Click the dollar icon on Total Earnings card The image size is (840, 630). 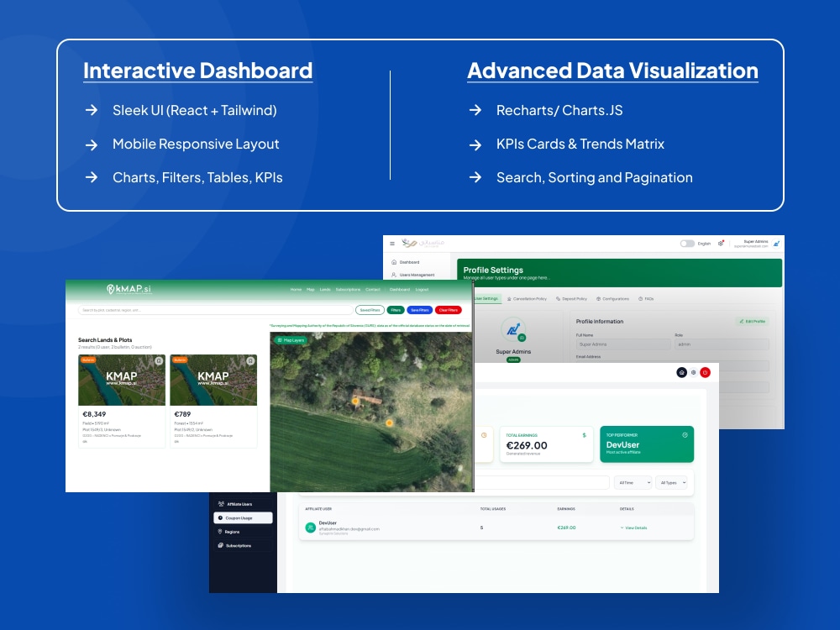584,435
